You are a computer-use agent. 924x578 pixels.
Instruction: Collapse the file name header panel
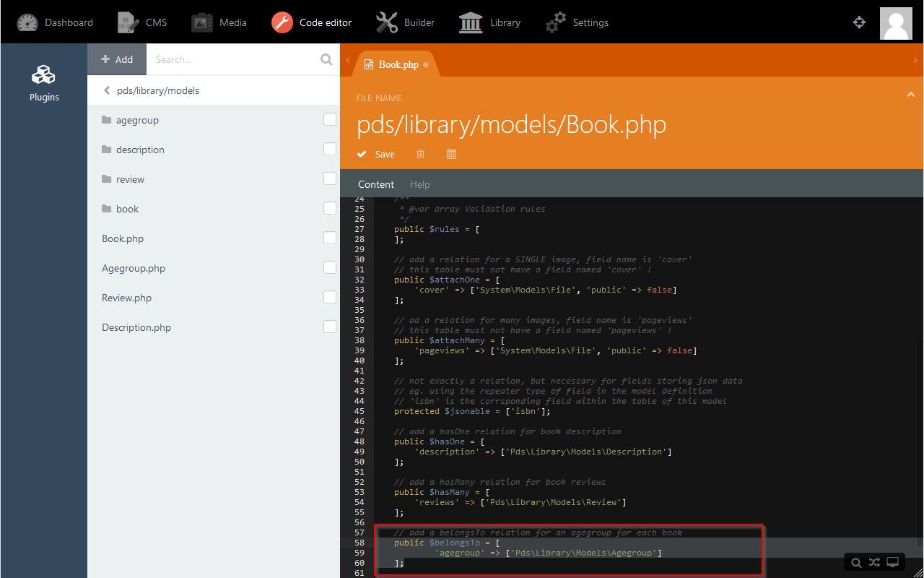point(910,95)
